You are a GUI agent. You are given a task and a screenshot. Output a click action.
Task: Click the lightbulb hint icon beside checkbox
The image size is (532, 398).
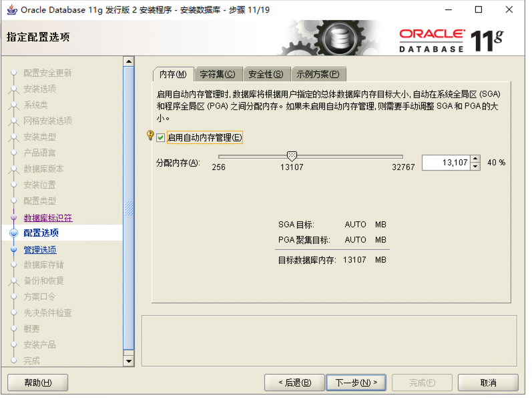pos(150,135)
